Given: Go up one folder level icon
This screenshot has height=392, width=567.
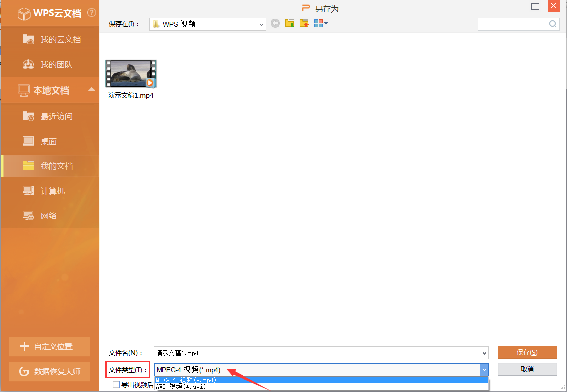Looking at the screenshot, I should [289, 23].
